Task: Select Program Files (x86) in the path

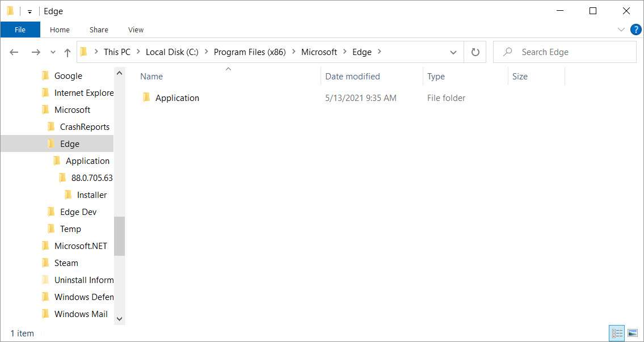Action: click(250, 52)
